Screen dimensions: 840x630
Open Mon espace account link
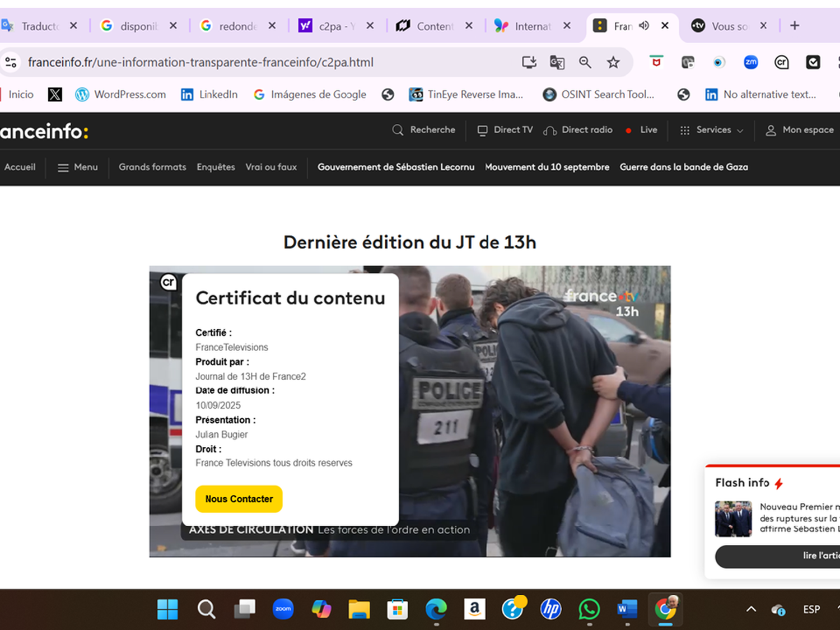pyautogui.click(x=800, y=130)
